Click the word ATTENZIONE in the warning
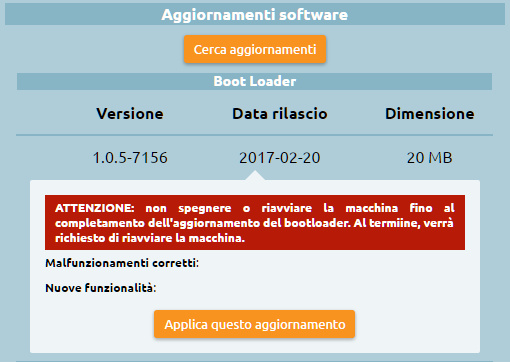This screenshot has height=362, width=510. (95, 208)
